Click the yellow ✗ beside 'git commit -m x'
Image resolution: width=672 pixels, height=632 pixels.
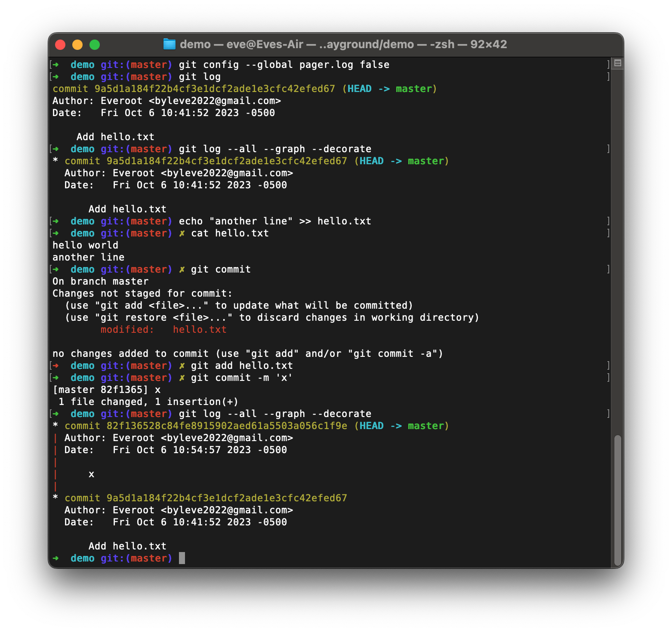click(182, 377)
